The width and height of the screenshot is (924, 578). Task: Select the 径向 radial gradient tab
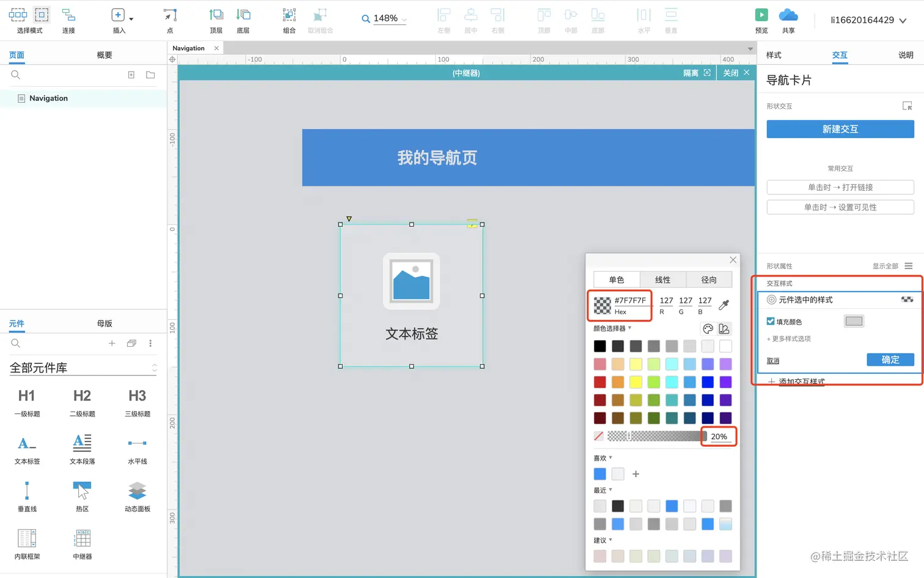[x=709, y=280]
